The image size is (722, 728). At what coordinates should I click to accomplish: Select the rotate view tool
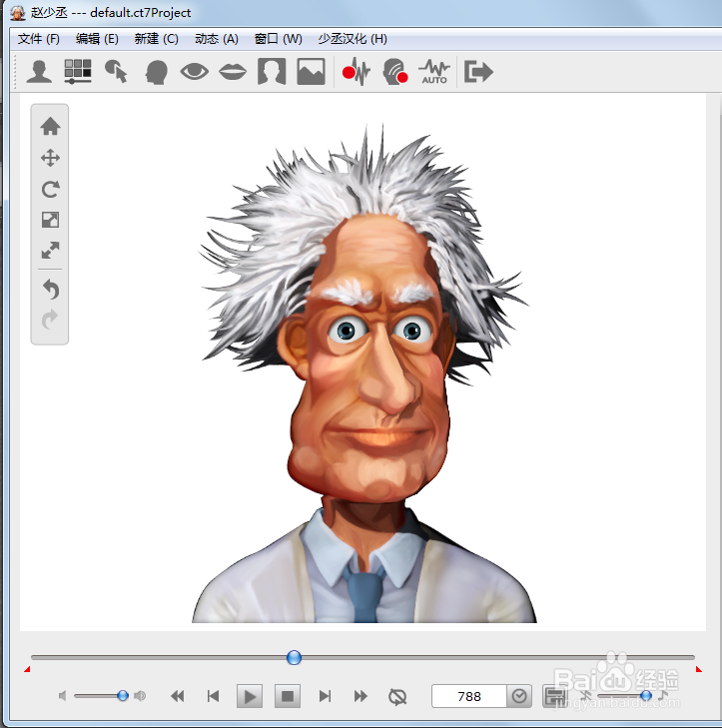click(50, 189)
